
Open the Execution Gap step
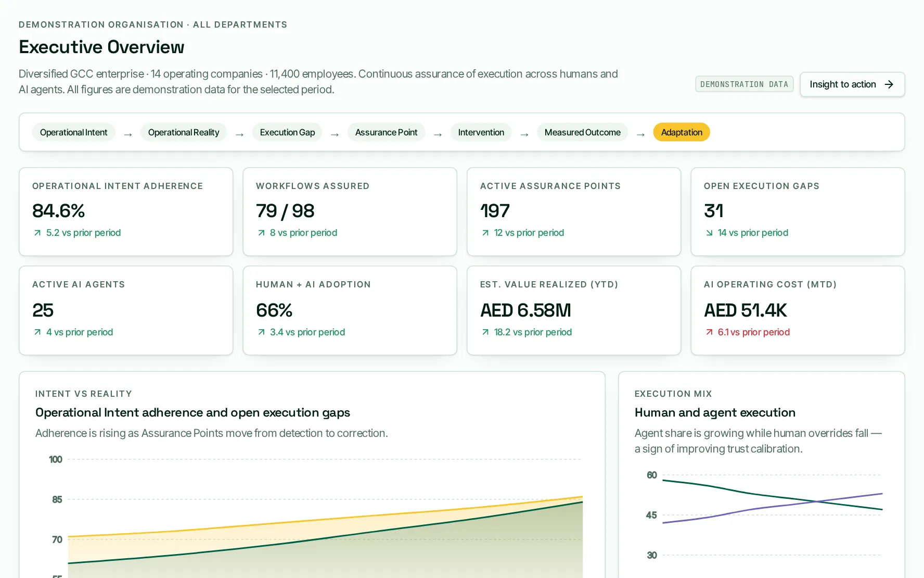[287, 132]
